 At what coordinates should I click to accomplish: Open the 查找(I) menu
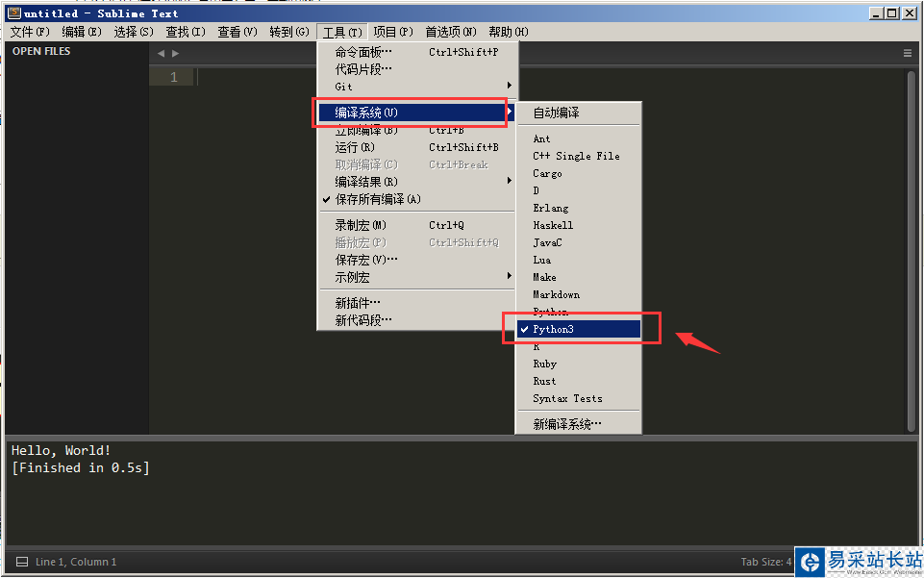186,32
